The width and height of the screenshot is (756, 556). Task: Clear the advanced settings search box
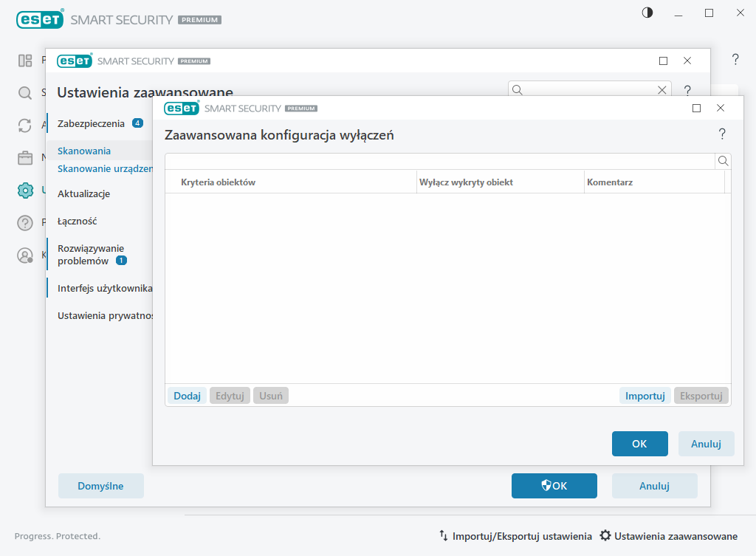point(662,90)
